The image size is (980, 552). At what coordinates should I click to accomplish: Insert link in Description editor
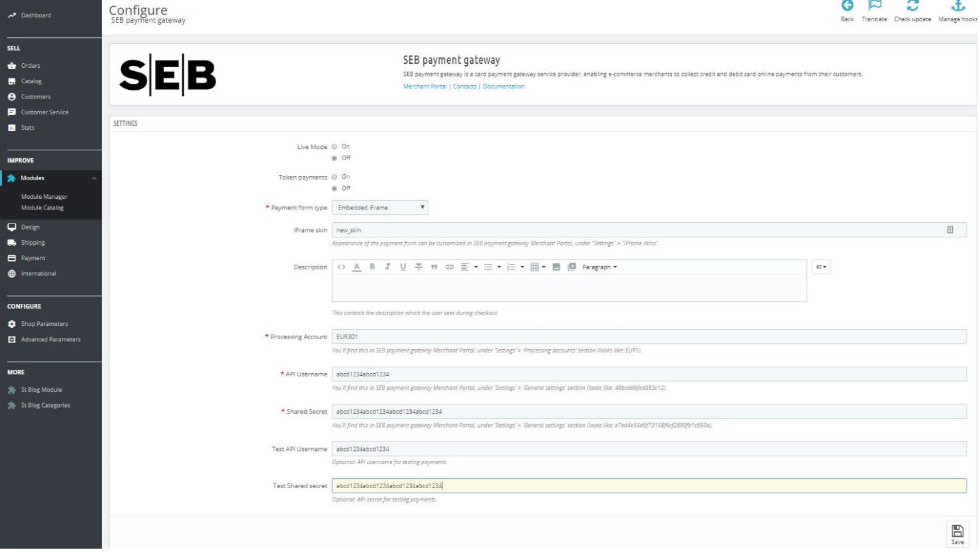click(449, 267)
